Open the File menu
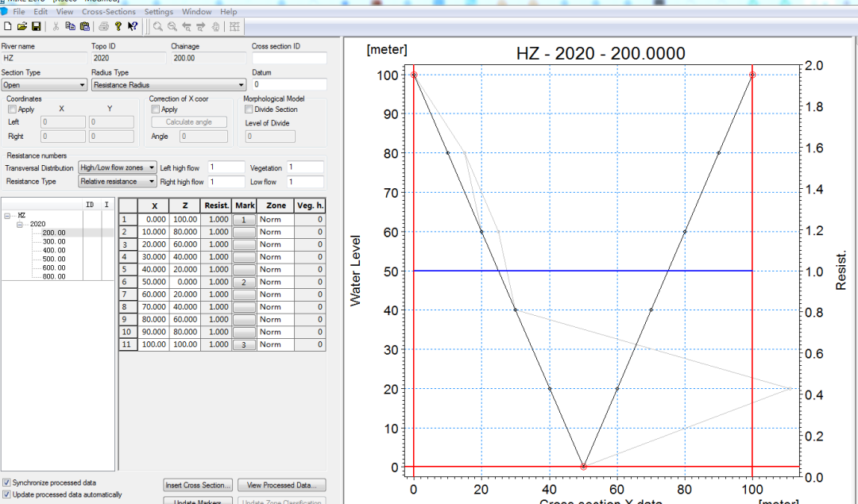The image size is (858, 504). pyautogui.click(x=18, y=11)
